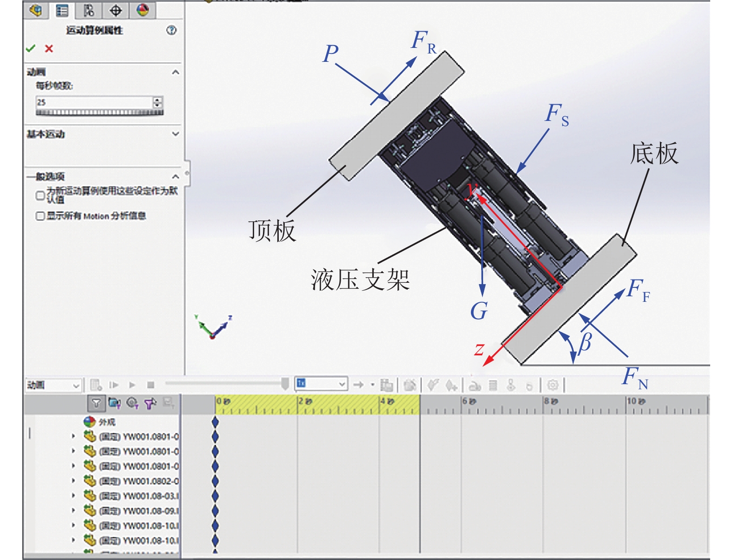Collapse the 动画 section
The width and height of the screenshot is (733, 560).
point(175,72)
